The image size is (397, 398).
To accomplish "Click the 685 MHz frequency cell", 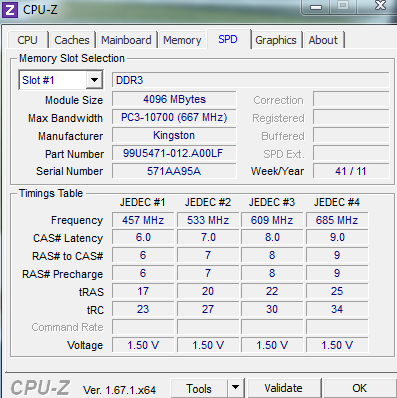I will coord(337,220).
